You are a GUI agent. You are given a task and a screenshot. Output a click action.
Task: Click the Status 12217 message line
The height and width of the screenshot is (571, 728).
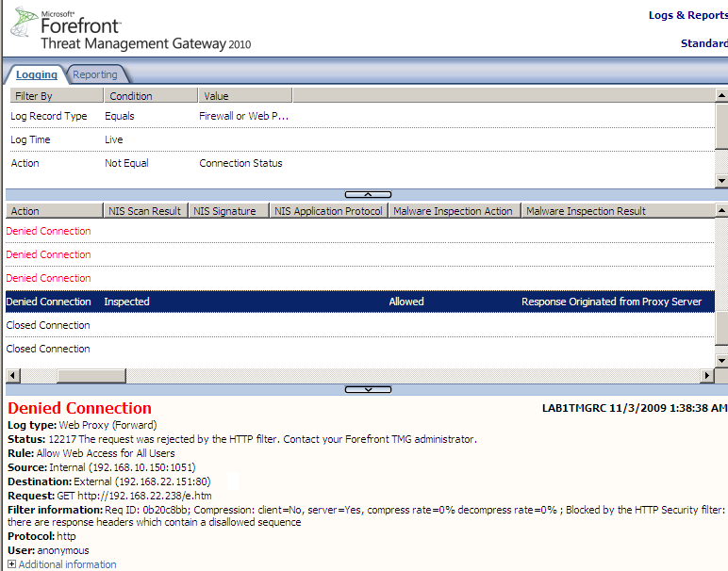point(242,439)
